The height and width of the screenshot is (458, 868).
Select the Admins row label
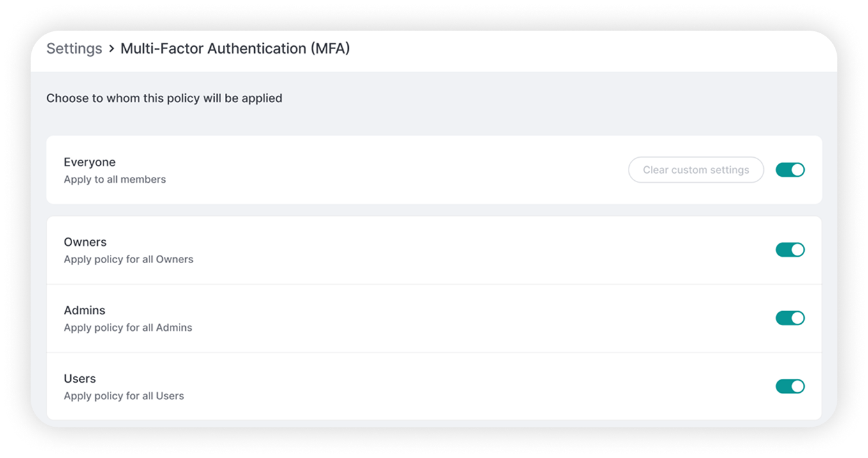pyautogui.click(x=84, y=310)
